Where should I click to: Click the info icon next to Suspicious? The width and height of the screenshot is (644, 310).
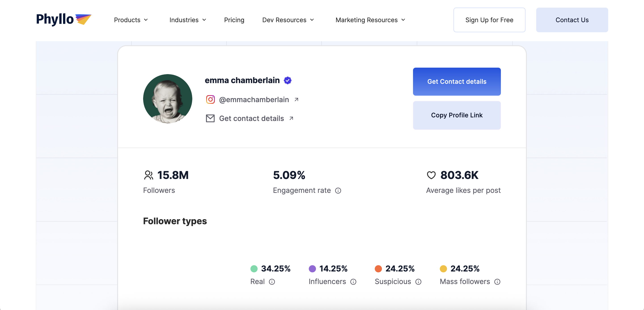pyautogui.click(x=418, y=282)
